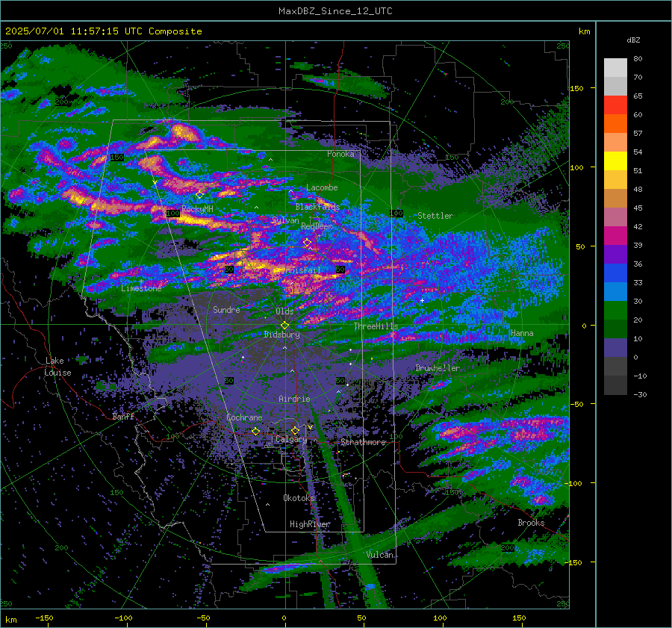The image size is (672, 628).
Task: Click the Ponoka city label
Action: (x=340, y=154)
